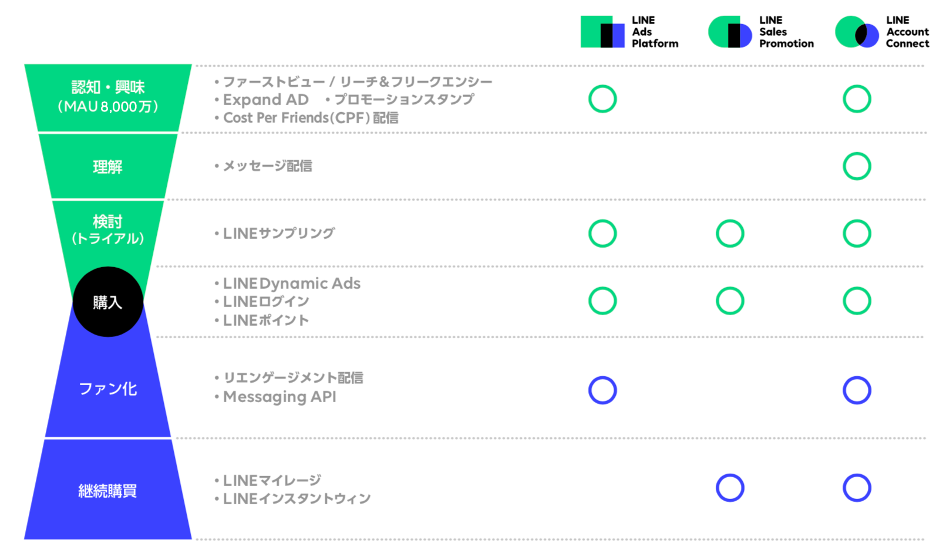Click the LINE Ads Platform logo icon
950x560 pixels.
(602, 32)
